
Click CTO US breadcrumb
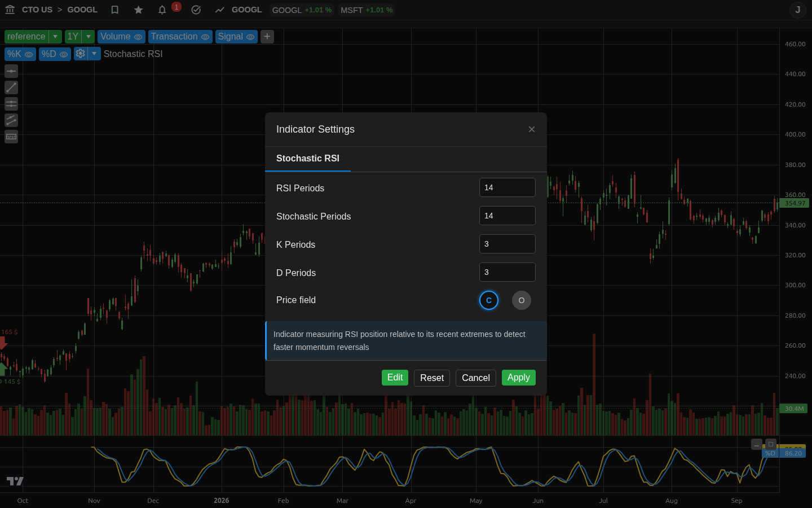(37, 10)
